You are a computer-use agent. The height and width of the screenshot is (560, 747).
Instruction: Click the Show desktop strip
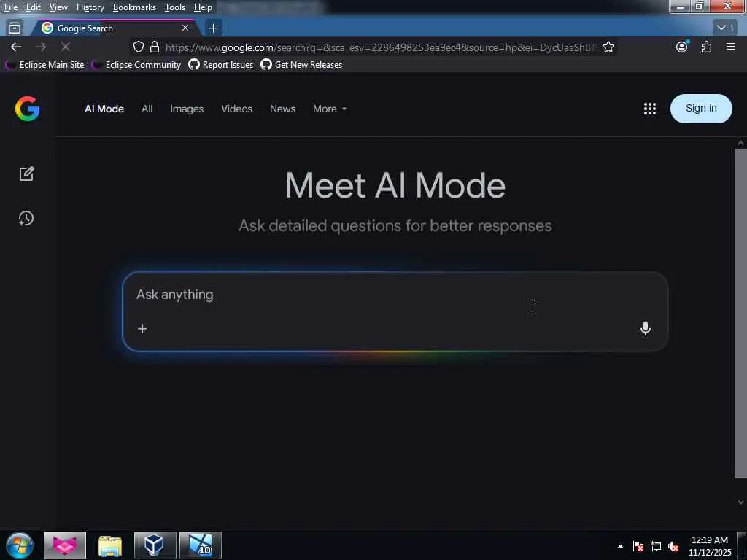(x=742, y=545)
